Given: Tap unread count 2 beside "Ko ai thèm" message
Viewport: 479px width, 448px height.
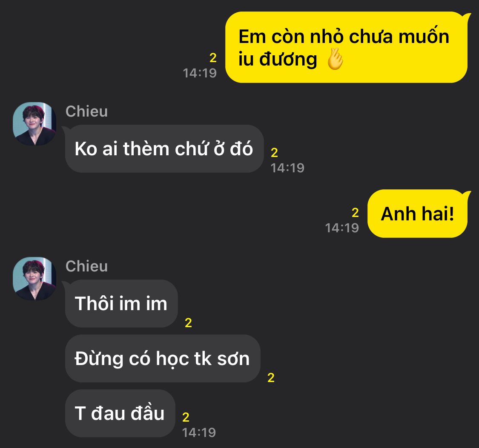Looking at the screenshot, I should click(x=274, y=153).
